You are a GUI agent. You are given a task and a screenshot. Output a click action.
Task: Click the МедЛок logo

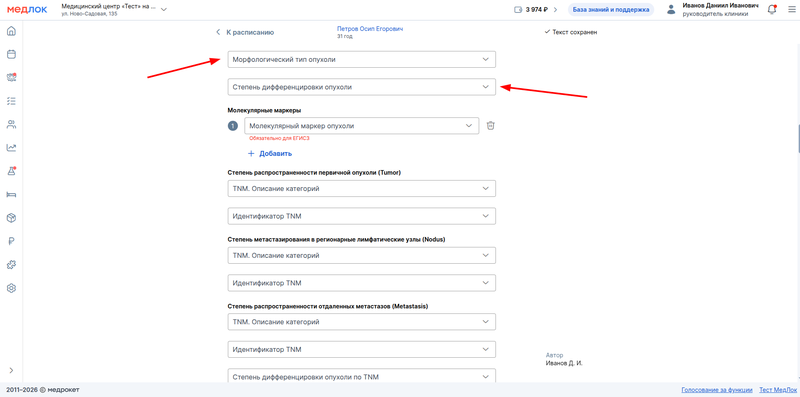(x=27, y=10)
